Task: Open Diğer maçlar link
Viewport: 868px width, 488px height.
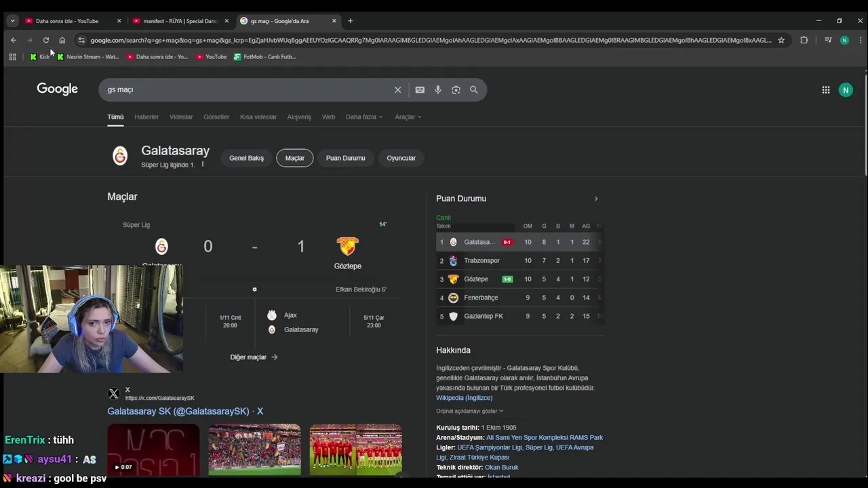Action: 254,357
